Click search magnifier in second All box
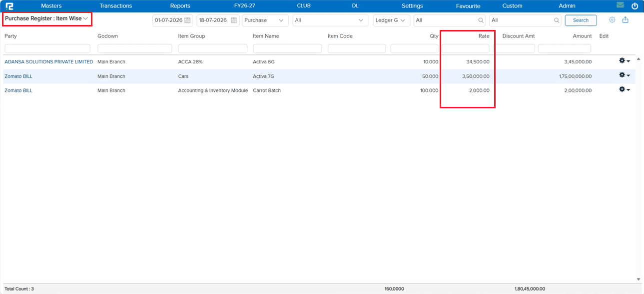This screenshot has height=294, width=644. click(x=557, y=20)
